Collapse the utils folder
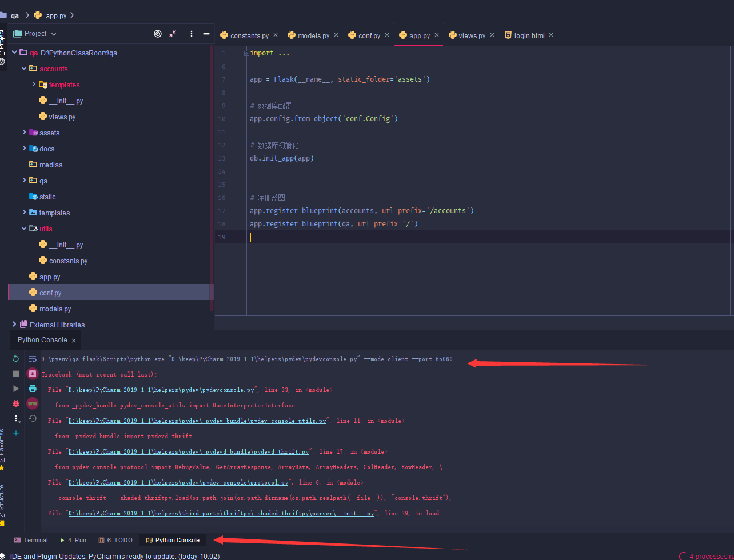Viewport: 734px width, 560px height. [x=24, y=229]
